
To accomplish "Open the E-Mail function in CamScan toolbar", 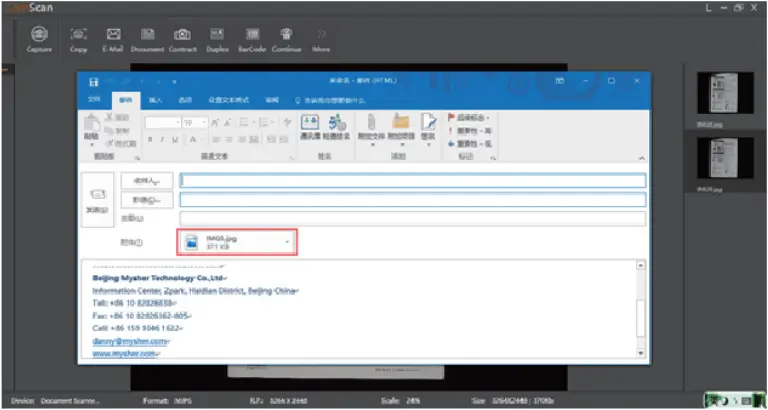I will tap(114, 34).
